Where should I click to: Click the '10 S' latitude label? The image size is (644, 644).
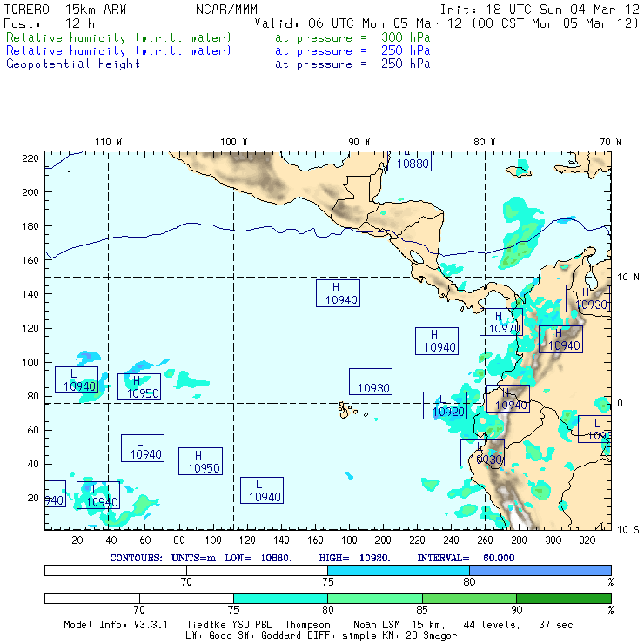click(628, 530)
